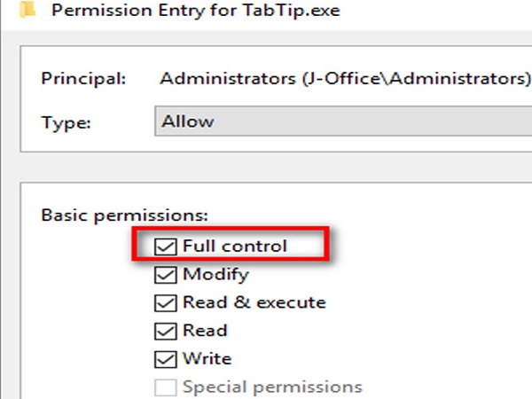Toggle the Full control checkbox
The width and height of the screenshot is (532, 399).
pos(166,246)
